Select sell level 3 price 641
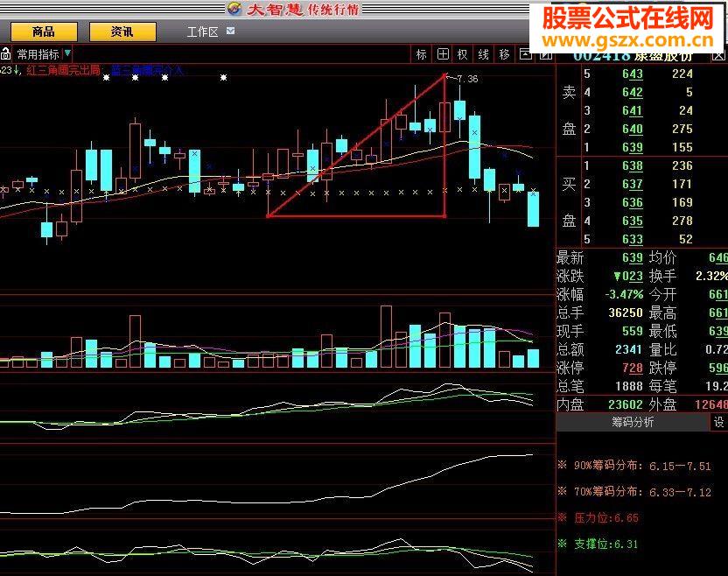Image resolution: width=728 pixels, height=576 pixels. [x=633, y=110]
